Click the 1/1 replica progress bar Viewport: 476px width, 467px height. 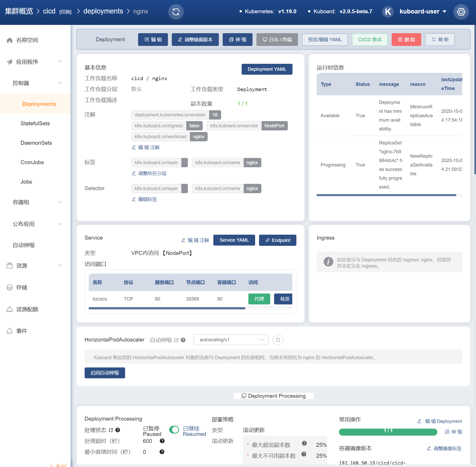pos(388,432)
